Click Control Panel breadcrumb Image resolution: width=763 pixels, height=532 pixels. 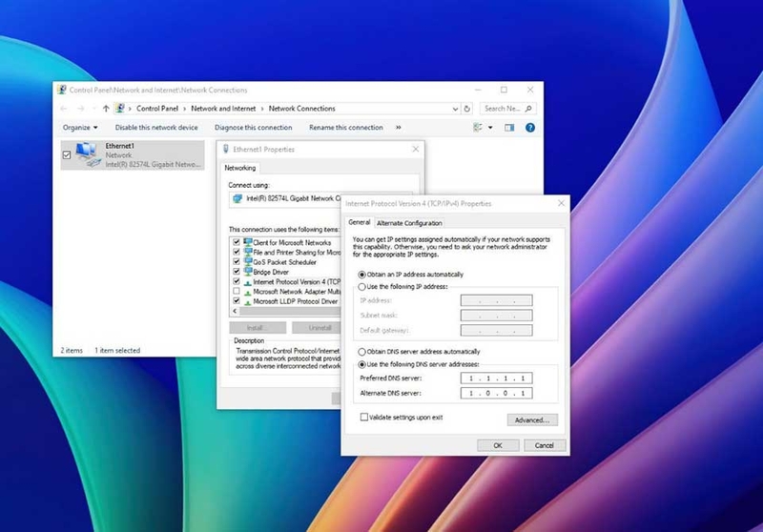[x=157, y=109]
